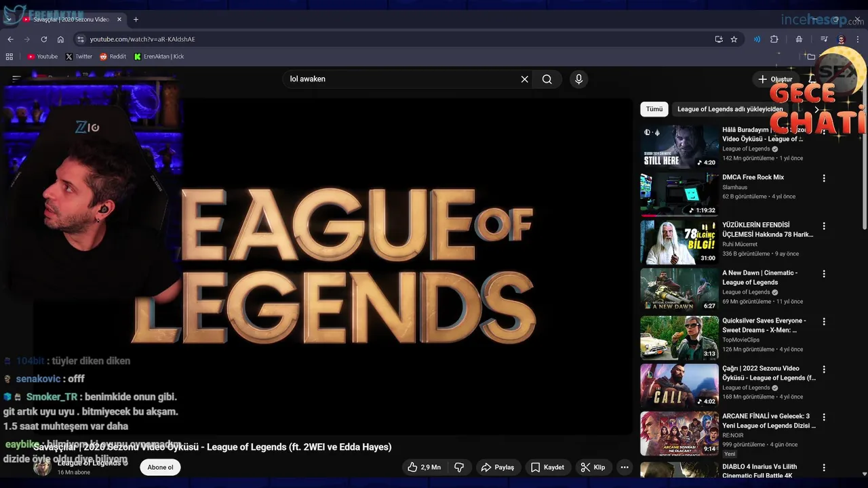
Task: Open the Reddit bookmark
Action: point(113,56)
